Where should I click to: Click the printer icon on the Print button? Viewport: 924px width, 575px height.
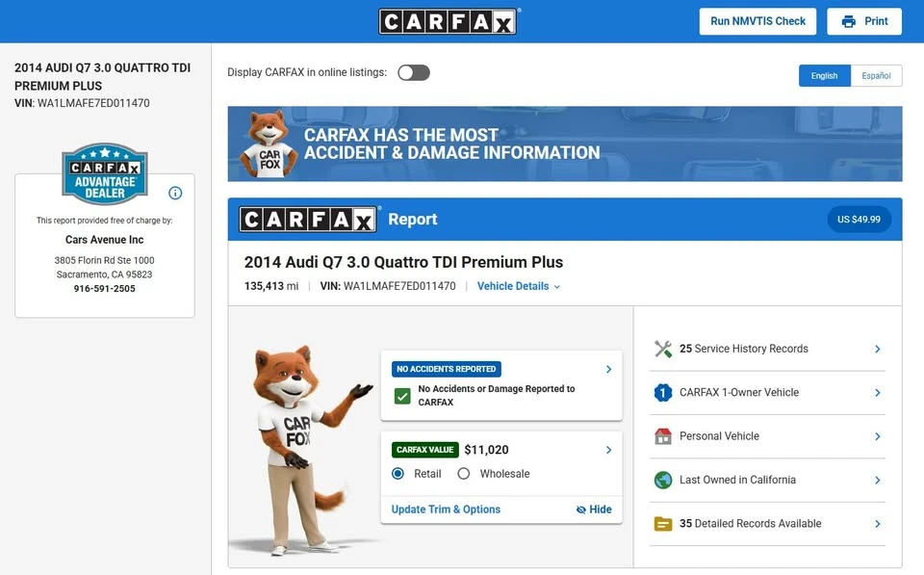click(849, 22)
